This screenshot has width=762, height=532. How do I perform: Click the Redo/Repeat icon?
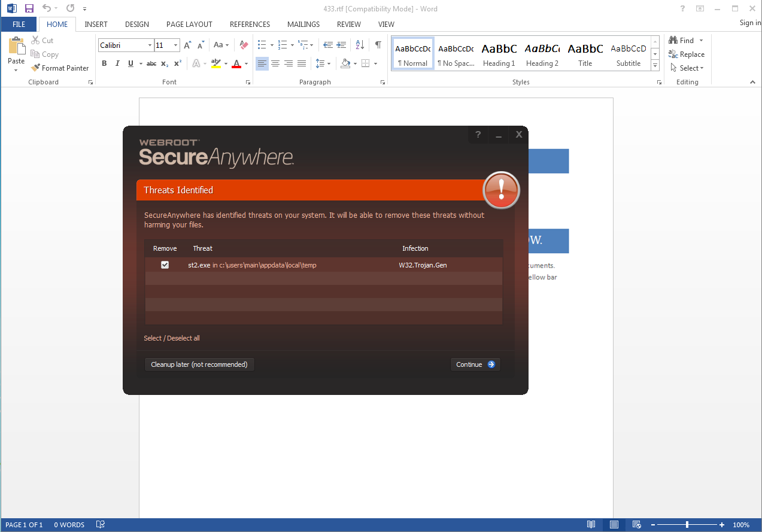[71, 8]
